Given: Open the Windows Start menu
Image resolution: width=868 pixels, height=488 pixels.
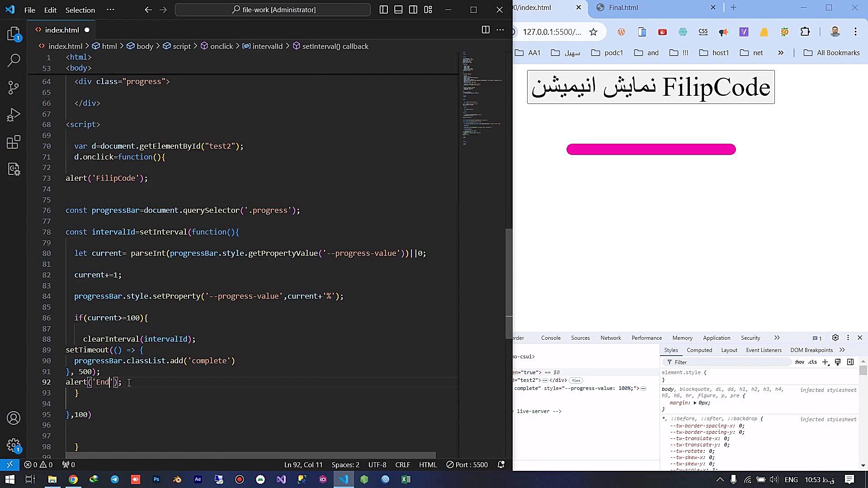Looking at the screenshot, I should click(x=9, y=479).
